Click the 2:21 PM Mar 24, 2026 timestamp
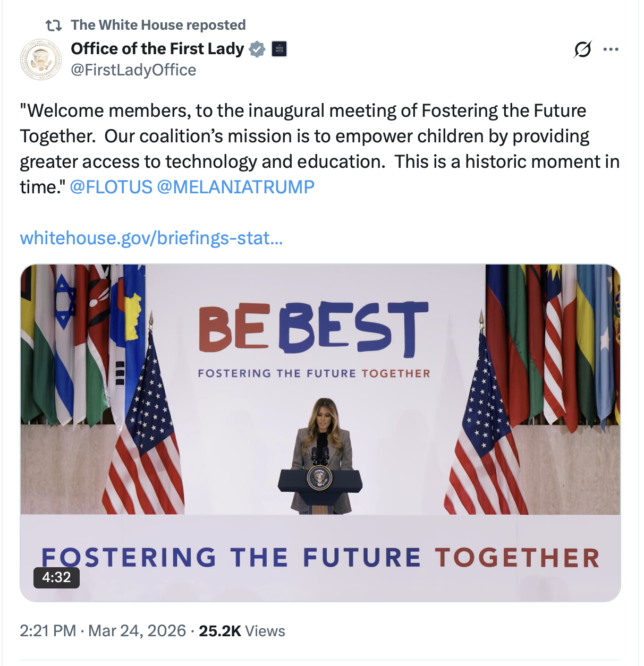The height and width of the screenshot is (666, 644). 103,631
